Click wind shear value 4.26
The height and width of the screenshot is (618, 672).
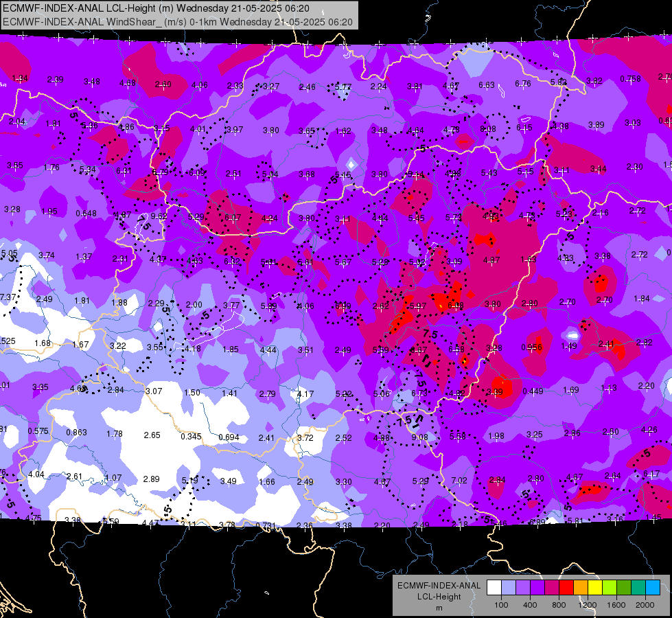tap(649, 429)
